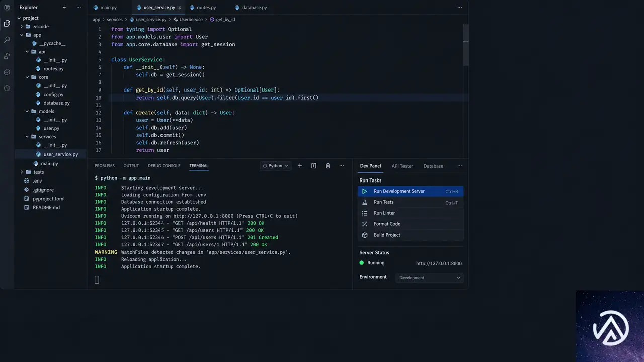Open Explorer more actions ellipsis
This screenshot has width=644, height=362.
[x=78, y=8]
